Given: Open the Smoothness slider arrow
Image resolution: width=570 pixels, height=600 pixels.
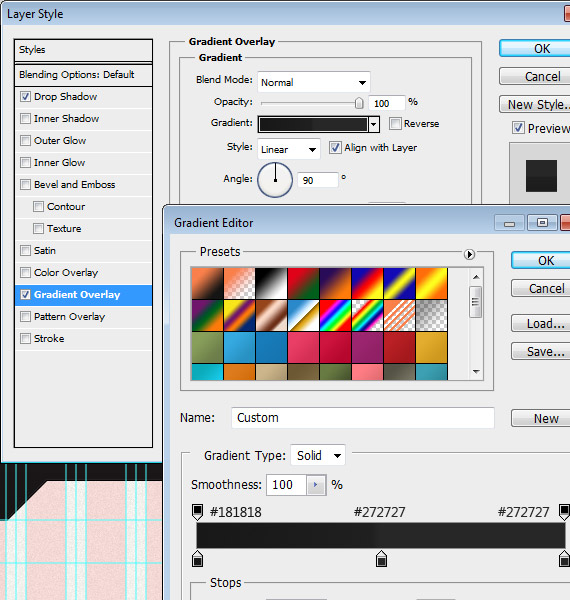Looking at the screenshot, I should coord(316,485).
